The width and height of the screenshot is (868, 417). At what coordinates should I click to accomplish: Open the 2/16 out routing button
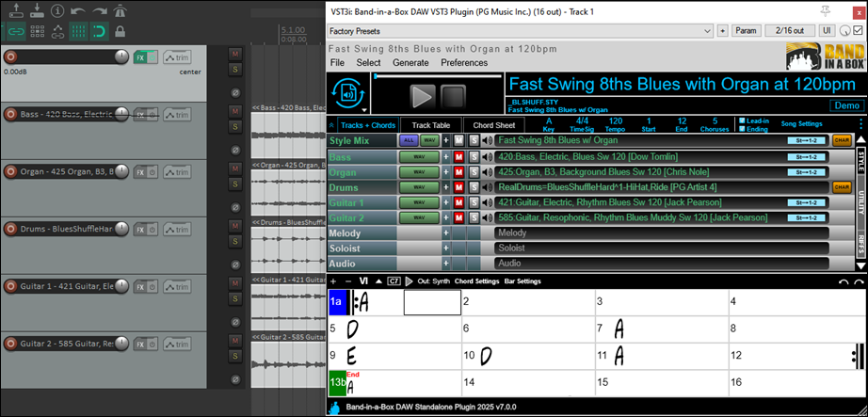790,31
